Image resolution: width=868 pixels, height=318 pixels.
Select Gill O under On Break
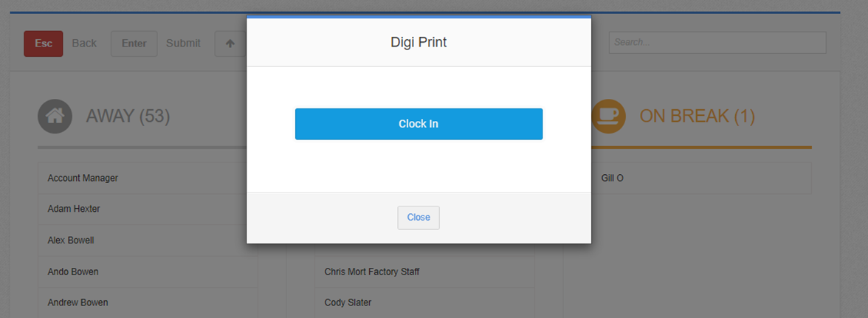pyautogui.click(x=701, y=178)
